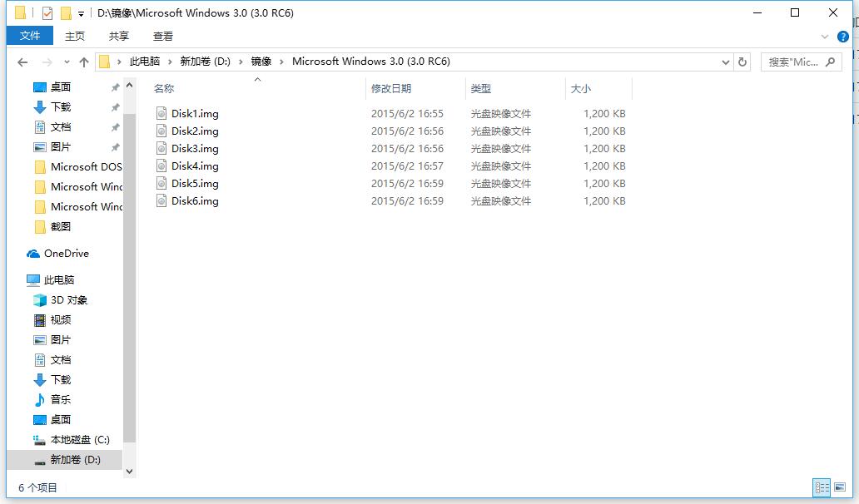This screenshot has height=504, width=859.
Task: Select 此电脑 in the navigation pane
Action: tap(58, 280)
